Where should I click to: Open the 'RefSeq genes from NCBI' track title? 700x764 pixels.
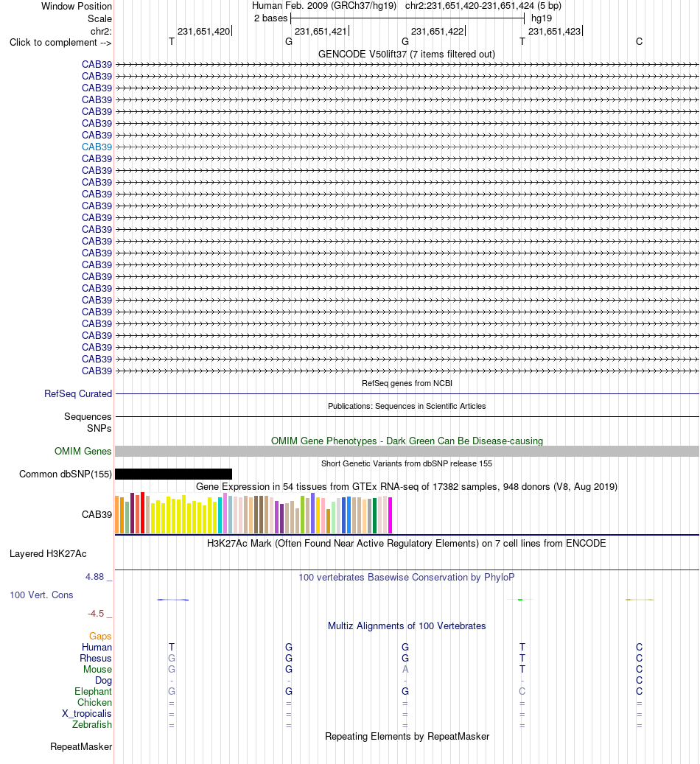pyautogui.click(x=407, y=383)
